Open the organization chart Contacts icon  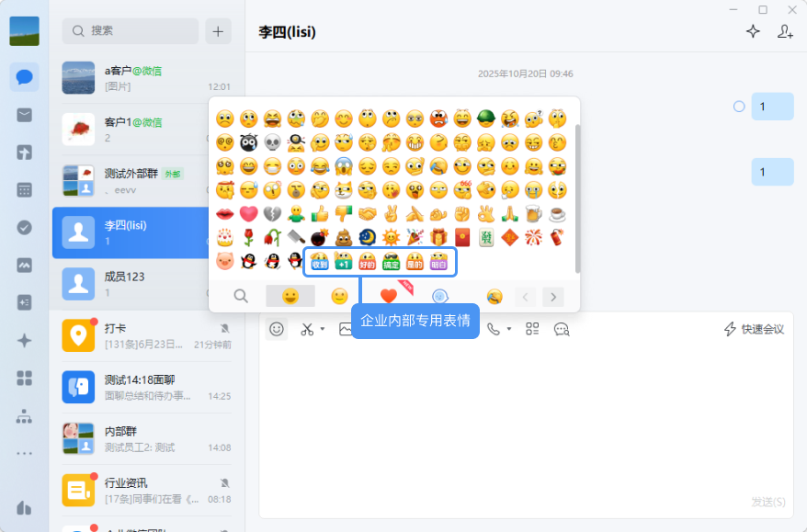[x=24, y=415]
